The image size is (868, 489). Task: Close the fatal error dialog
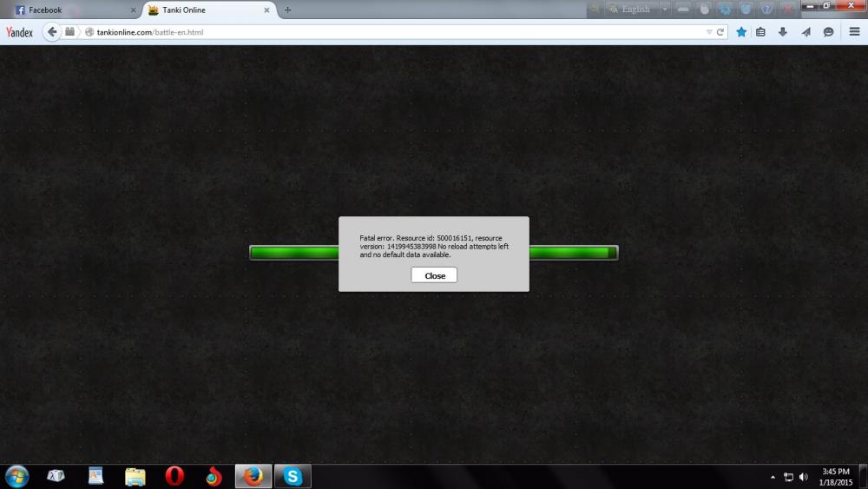434,275
